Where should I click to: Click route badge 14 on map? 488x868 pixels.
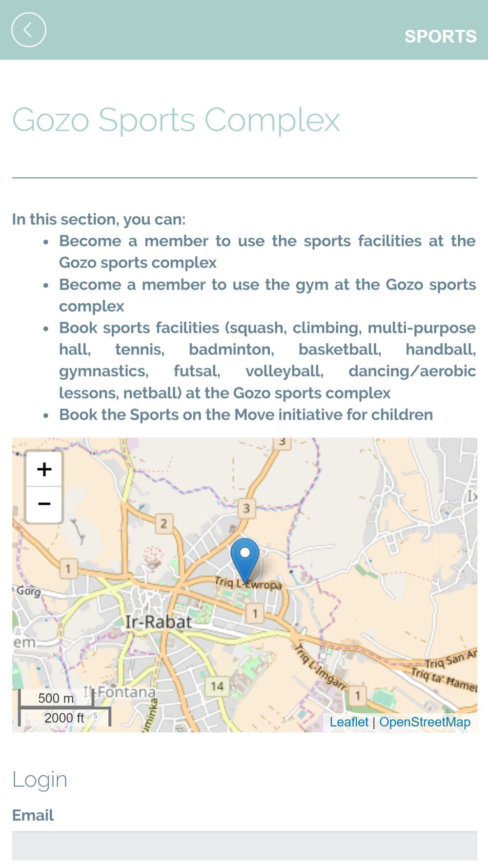(217, 686)
